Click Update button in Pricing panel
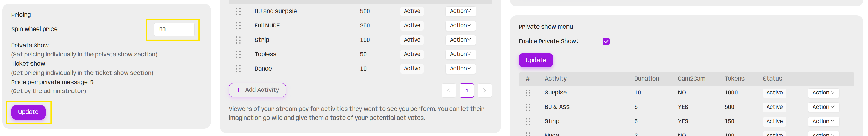The height and width of the screenshot is (136, 868). (28, 112)
